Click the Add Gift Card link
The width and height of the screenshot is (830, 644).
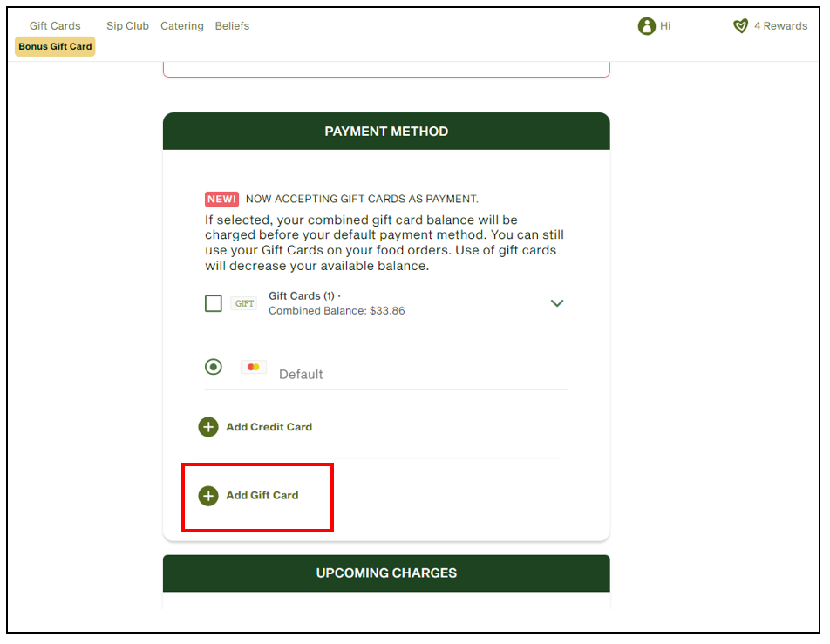click(262, 495)
